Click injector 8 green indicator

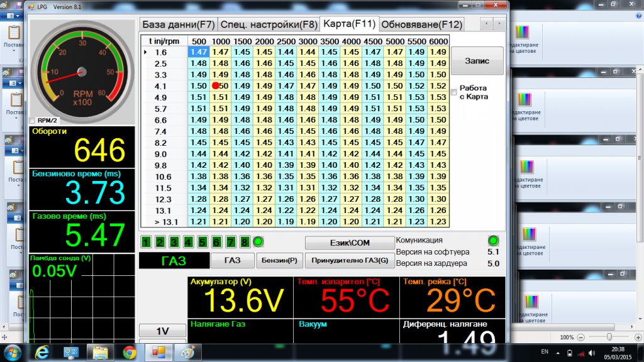(x=245, y=242)
